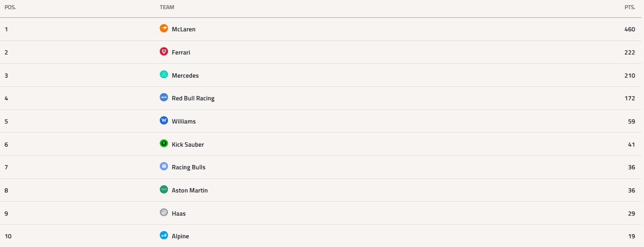Click the POS. column header
The image size is (644, 247).
[x=10, y=8]
